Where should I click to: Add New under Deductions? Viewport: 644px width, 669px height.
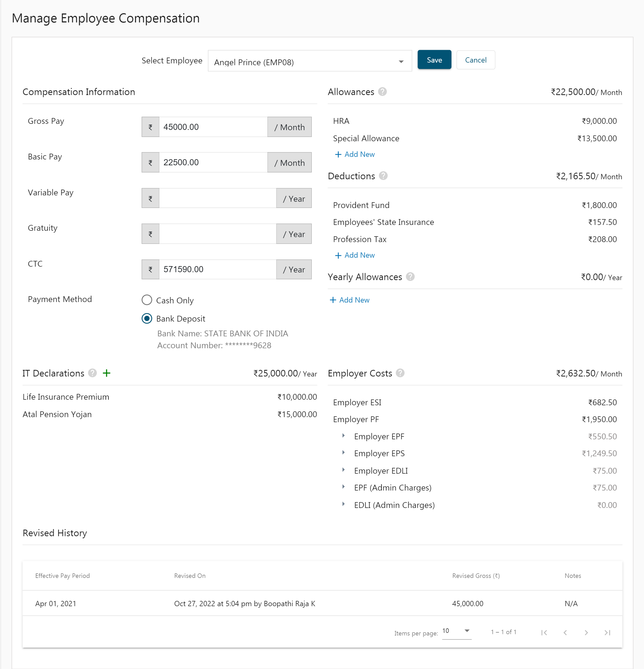click(x=355, y=255)
